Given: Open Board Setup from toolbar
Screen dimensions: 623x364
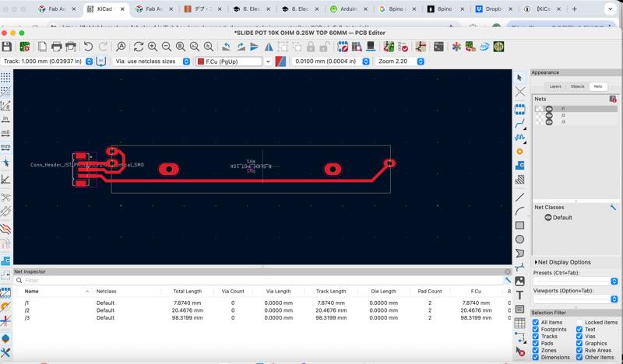Looking at the screenshot, I should point(25,47).
